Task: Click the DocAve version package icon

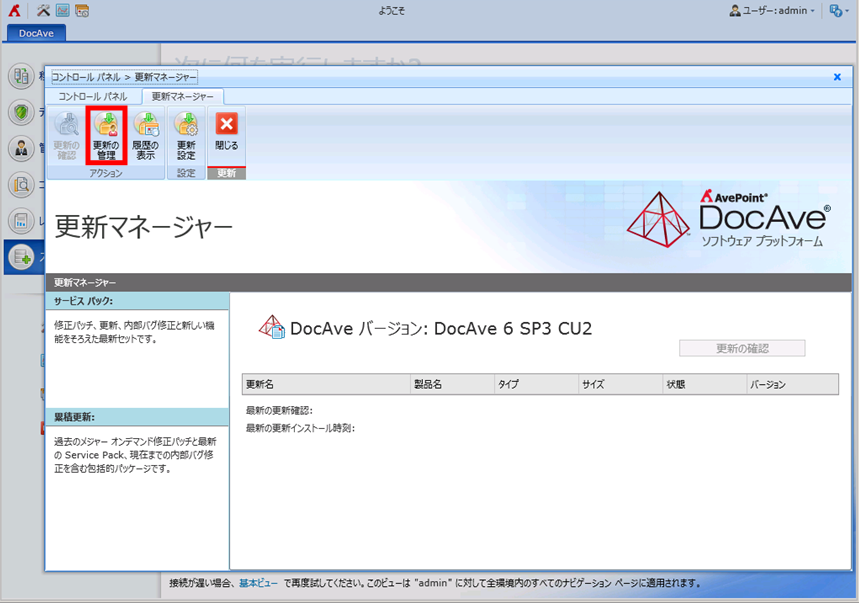Action: (x=272, y=328)
